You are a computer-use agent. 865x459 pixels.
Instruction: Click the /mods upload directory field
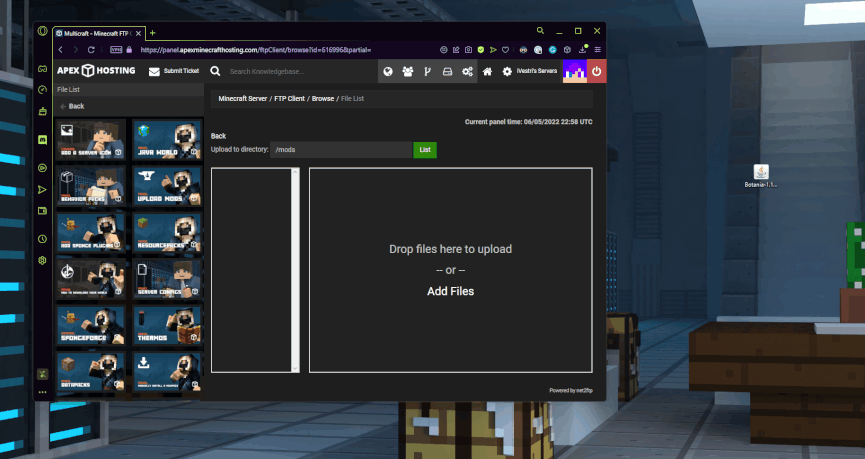click(x=341, y=150)
